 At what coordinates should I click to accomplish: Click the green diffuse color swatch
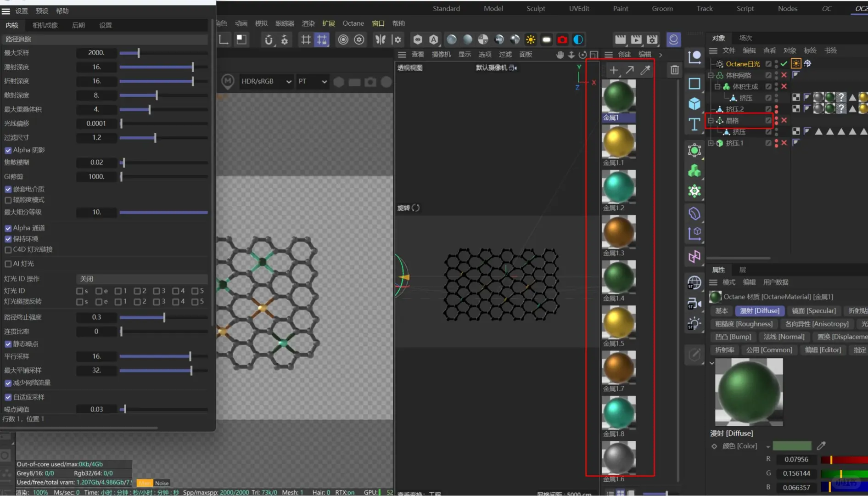click(792, 445)
